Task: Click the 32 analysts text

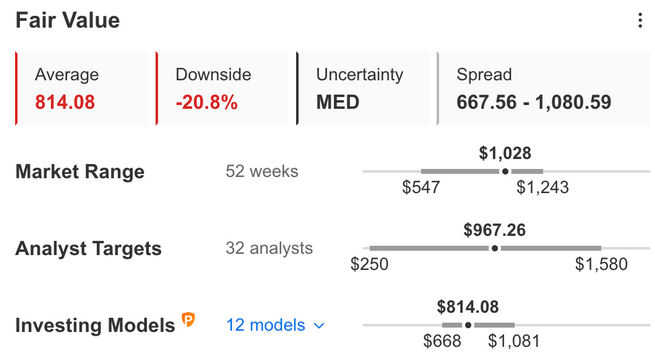Action: point(269,248)
